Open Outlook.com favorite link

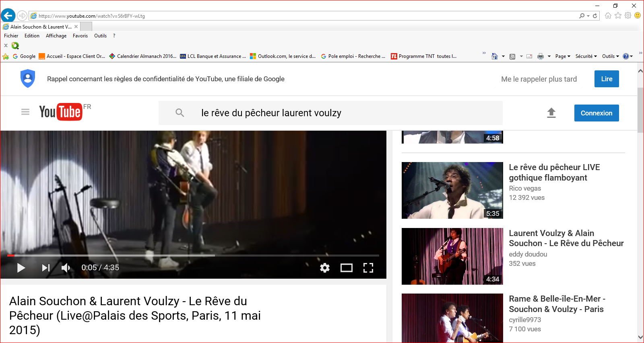(283, 56)
